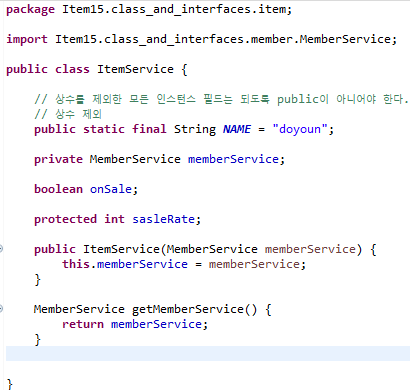Click the "// 상수 제외" comment
The height and width of the screenshot is (390, 410).
point(68,114)
